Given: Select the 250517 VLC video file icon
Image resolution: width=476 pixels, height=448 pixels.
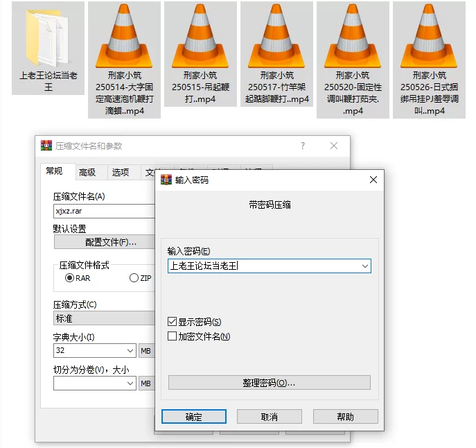Looking at the screenshot, I should [x=276, y=36].
